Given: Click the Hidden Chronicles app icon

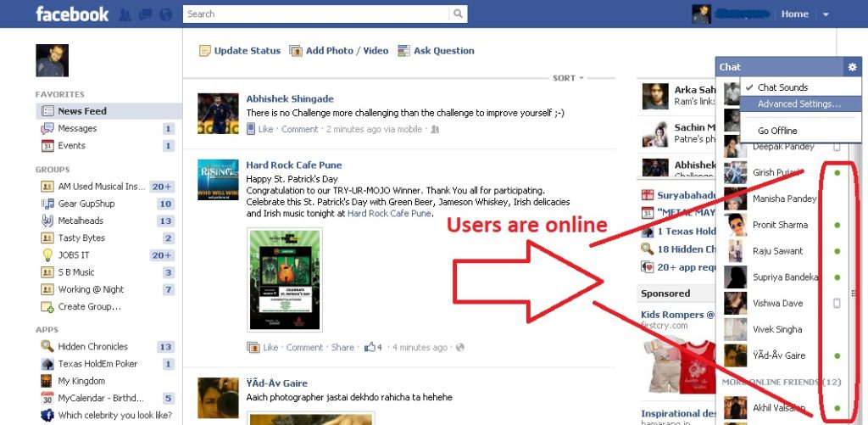Looking at the screenshot, I should pos(47,346).
